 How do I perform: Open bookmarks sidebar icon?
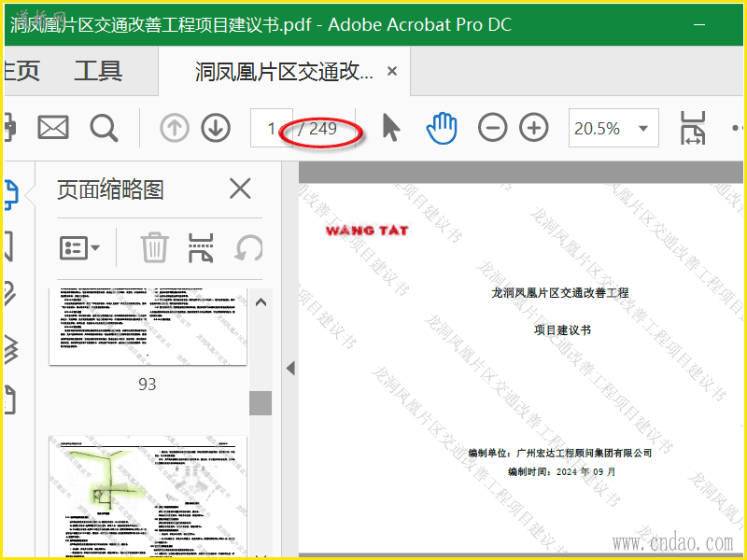[8, 246]
